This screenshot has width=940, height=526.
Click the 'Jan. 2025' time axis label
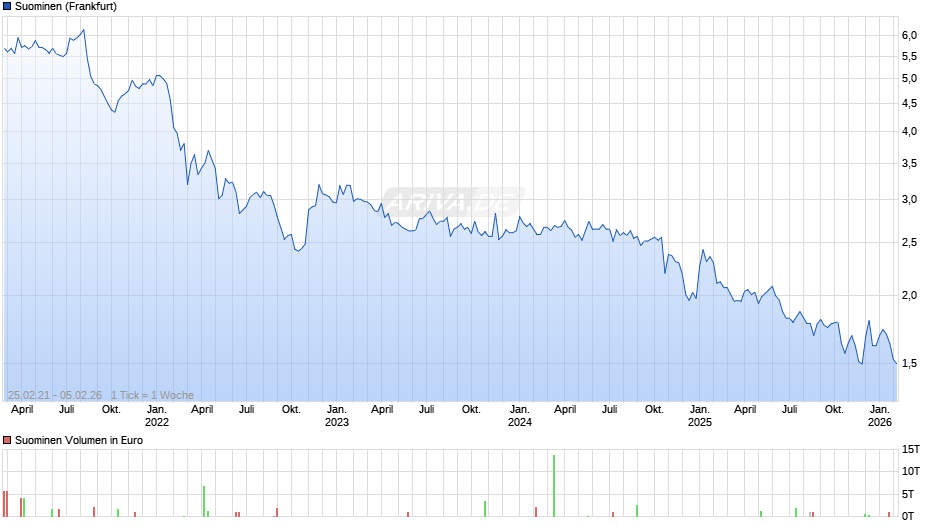(700, 416)
